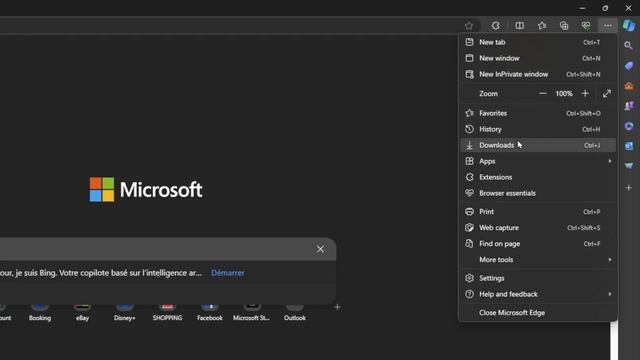Viewport: 640px width, 360px height.
Task: Open the sidebar Outlook icon
Action: click(629, 146)
